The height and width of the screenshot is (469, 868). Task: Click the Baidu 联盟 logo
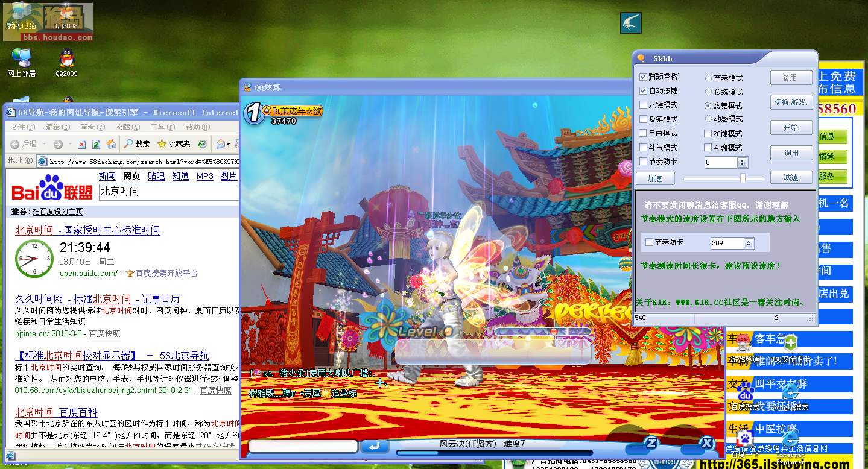point(52,187)
